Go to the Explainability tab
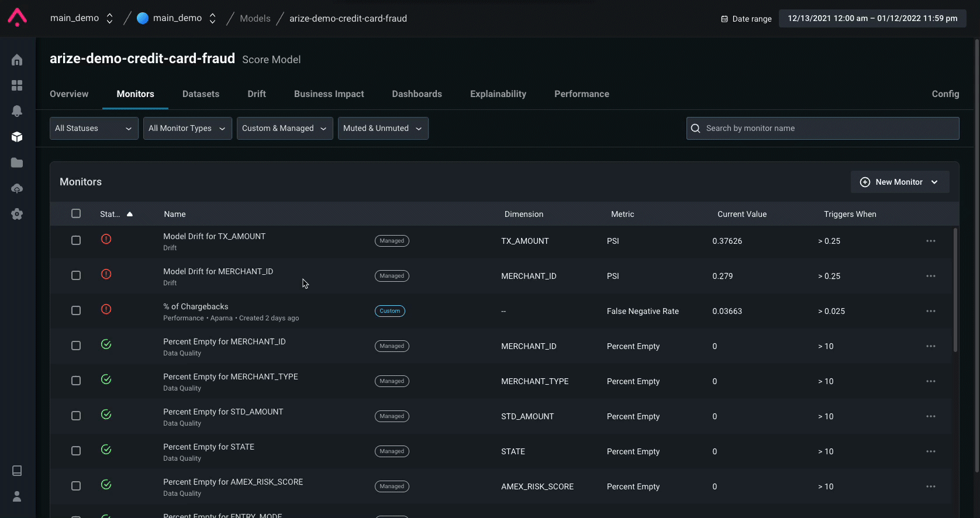980x518 pixels. point(498,94)
